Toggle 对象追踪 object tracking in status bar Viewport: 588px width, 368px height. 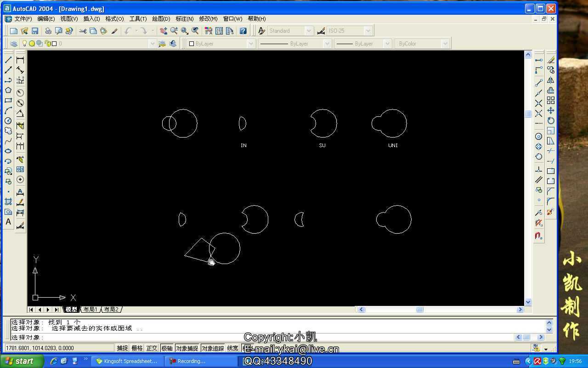pos(213,348)
